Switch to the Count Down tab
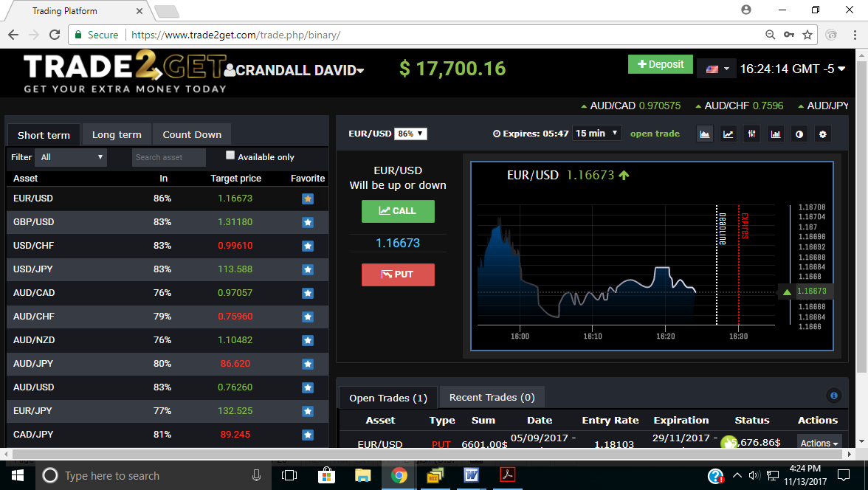The image size is (868, 490). [192, 134]
